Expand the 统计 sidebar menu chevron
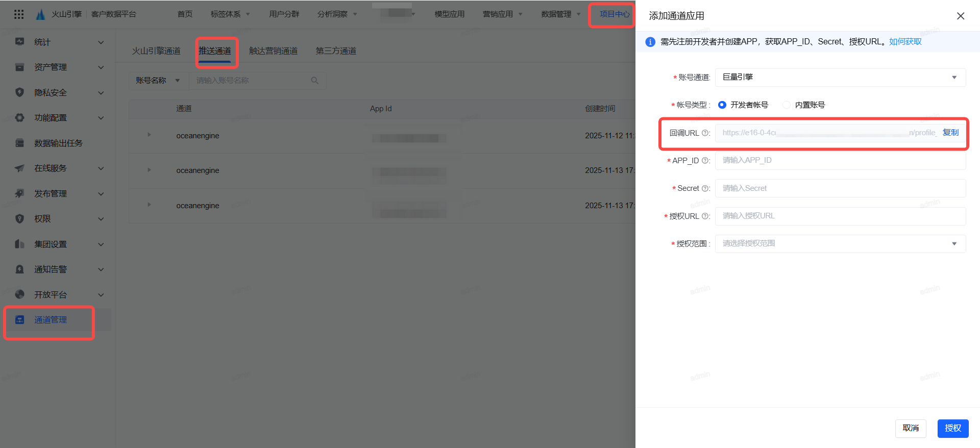980x448 pixels. (101, 42)
